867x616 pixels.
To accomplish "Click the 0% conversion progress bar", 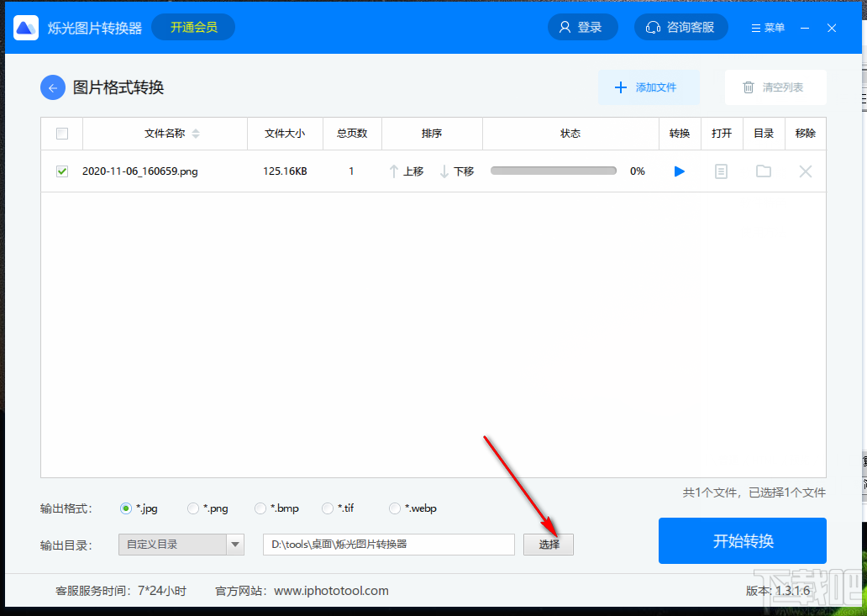I will tap(555, 171).
